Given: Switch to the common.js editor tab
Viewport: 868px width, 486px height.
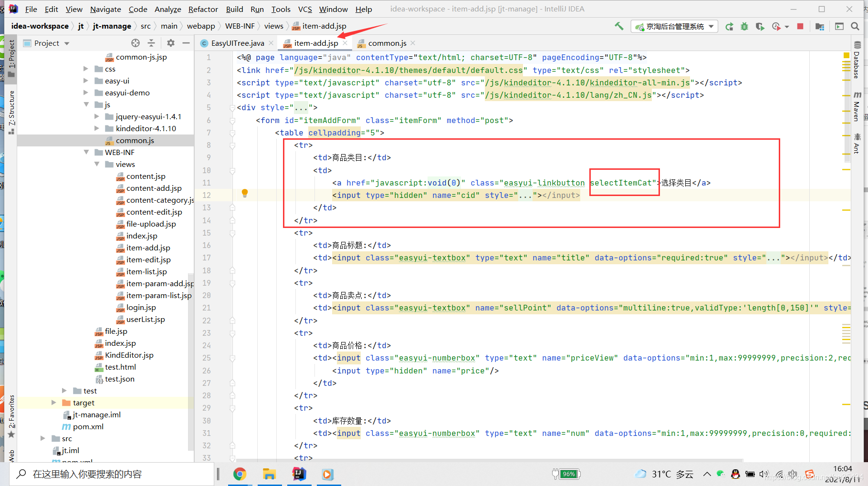Looking at the screenshot, I should pos(387,43).
